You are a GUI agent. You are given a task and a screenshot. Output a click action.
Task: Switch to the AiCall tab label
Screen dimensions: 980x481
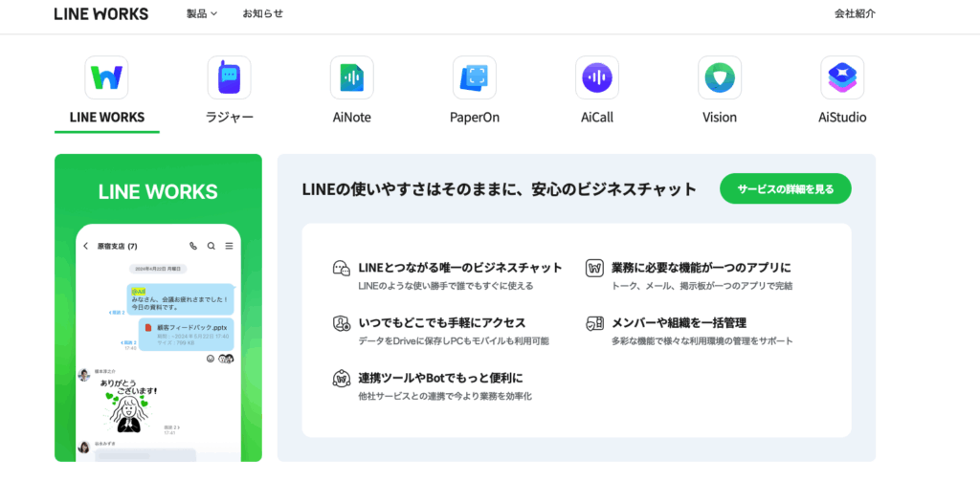click(x=597, y=117)
